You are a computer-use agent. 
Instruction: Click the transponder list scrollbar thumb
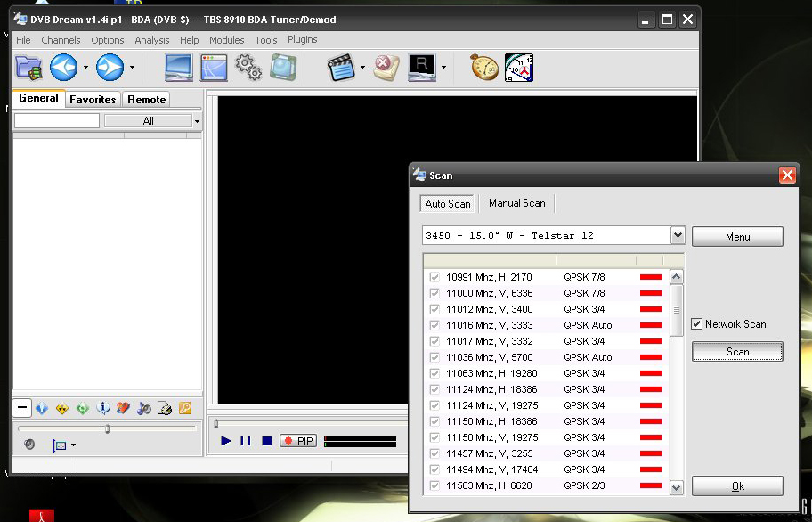pyautogui.click(x=676, y=310)
